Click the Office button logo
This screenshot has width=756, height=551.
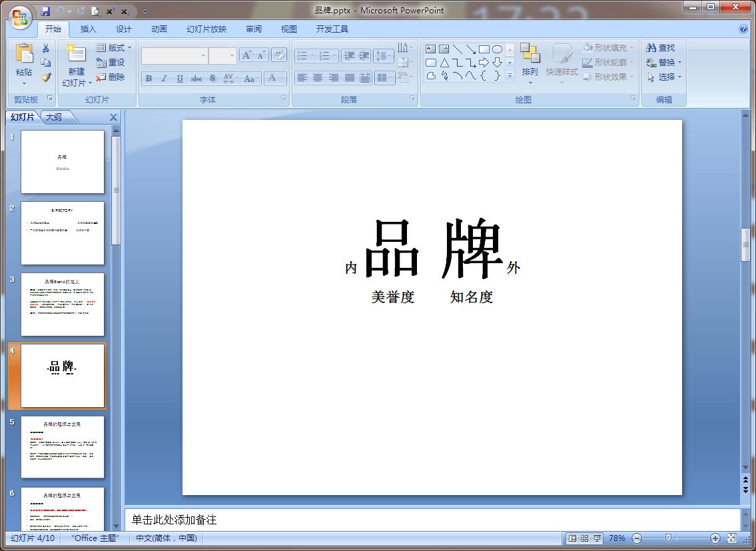21,15
